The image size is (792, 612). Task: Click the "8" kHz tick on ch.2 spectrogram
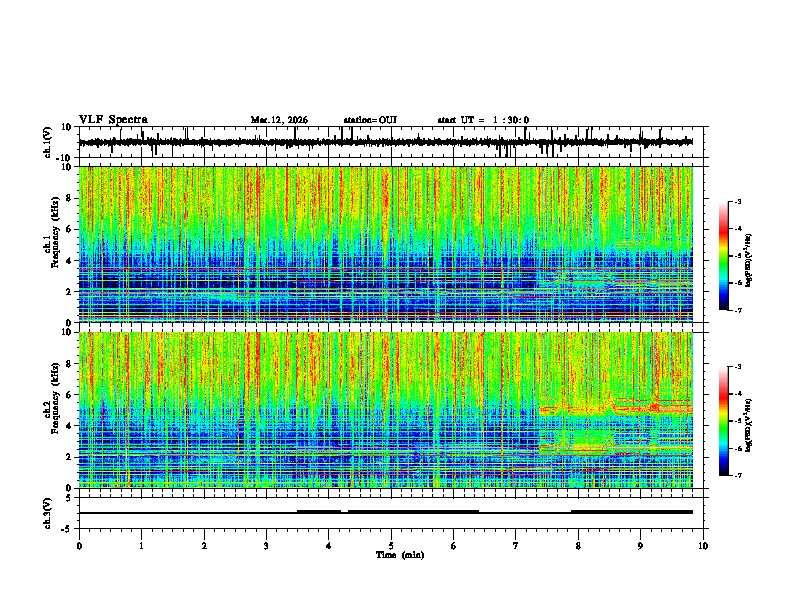(70, 364)
